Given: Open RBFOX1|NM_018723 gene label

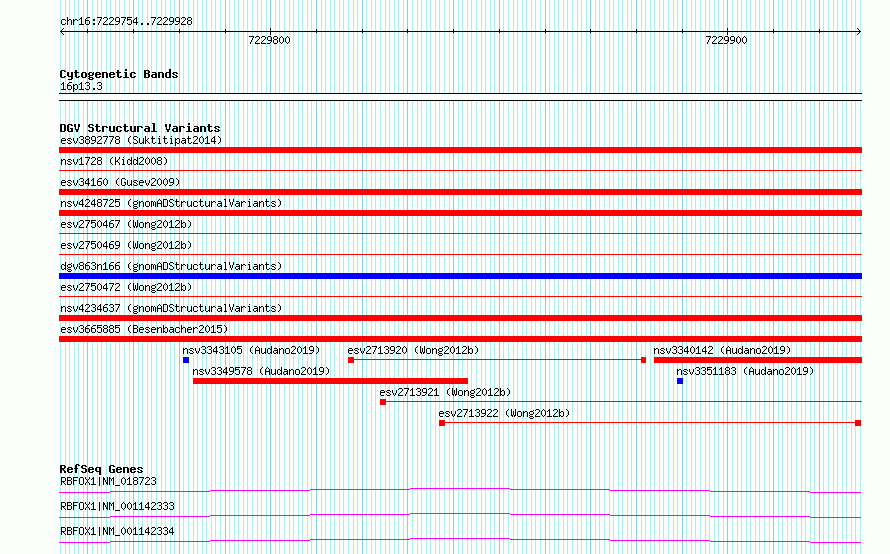Looking at the screenshot, I should point(108,481).
